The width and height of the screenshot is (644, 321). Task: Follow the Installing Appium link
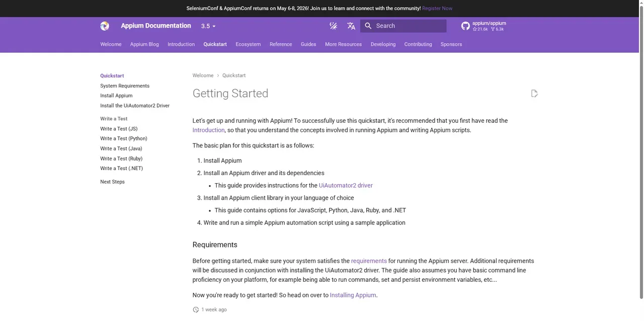[353, 295]
